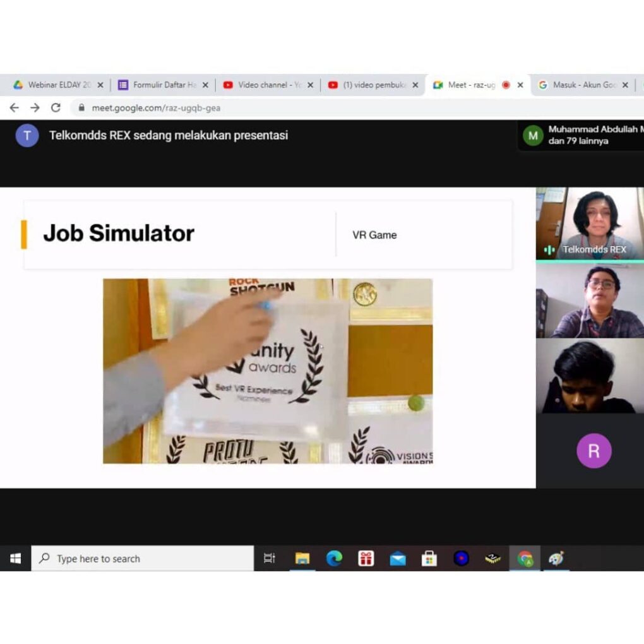Open Task View in the taskbar
Viewport: 644px width, 644px height.
click(x=270, y=559)
